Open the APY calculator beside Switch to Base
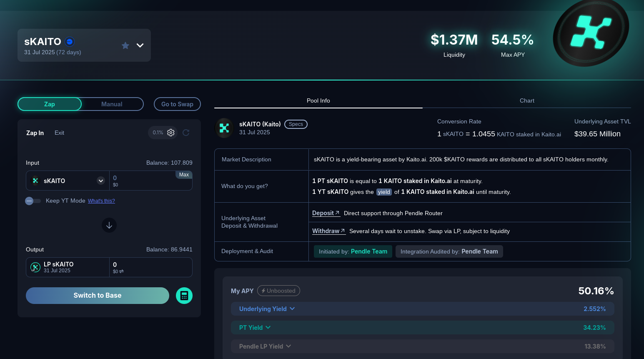The width and height of the screenshot is (644, 359). (184, 295)
